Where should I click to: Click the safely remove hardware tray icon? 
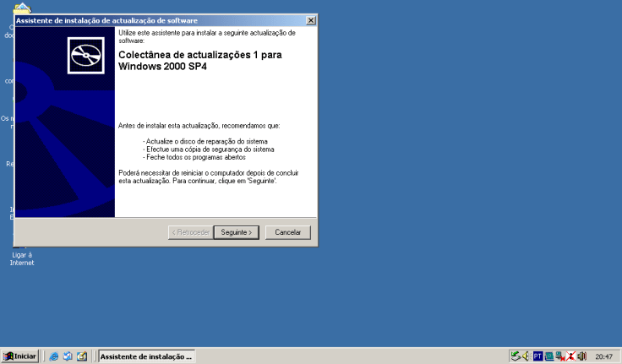coord(516,356)
